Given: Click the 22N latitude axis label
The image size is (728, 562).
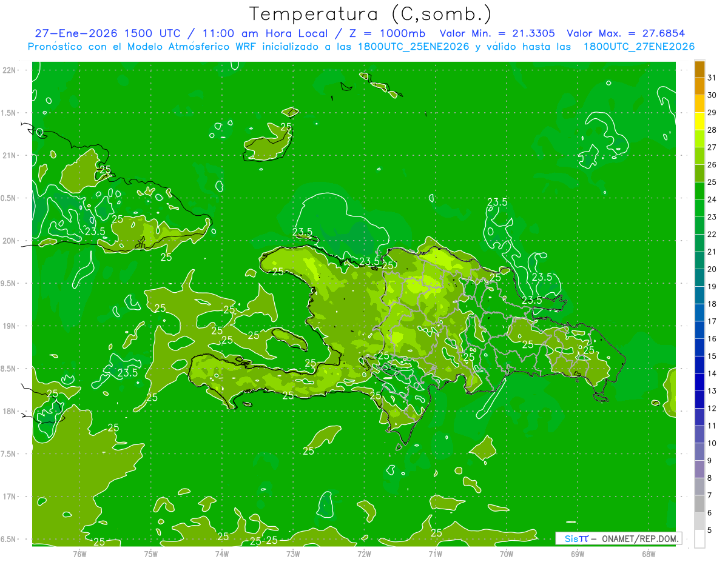Looking at the screenshot, I should click(10, 70).
